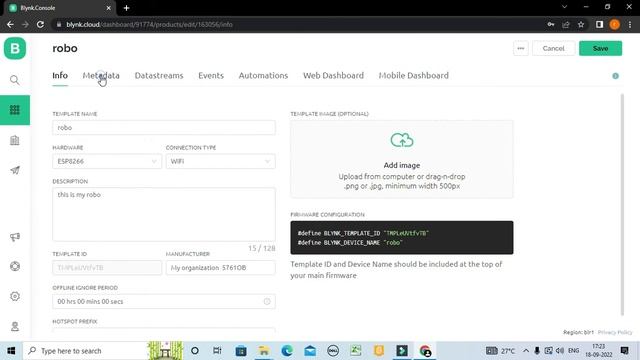Click the Offline Ignore Period field

click(164, 301)
